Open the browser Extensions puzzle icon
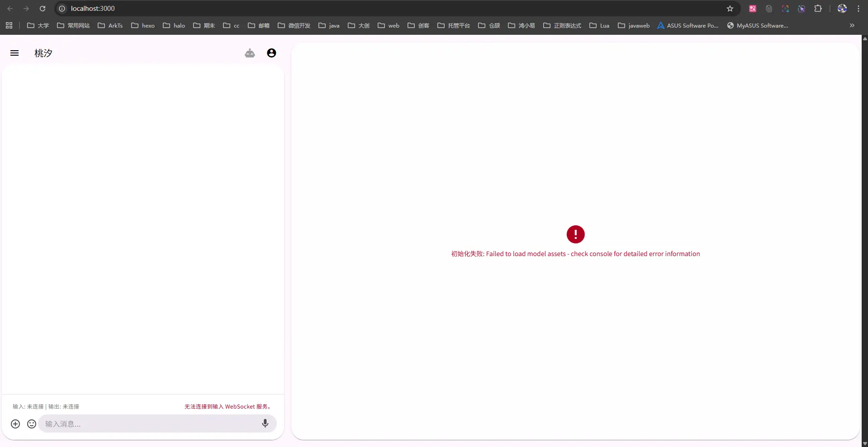Viewport: 868px width, 447px height. click(x=818, y=9)
